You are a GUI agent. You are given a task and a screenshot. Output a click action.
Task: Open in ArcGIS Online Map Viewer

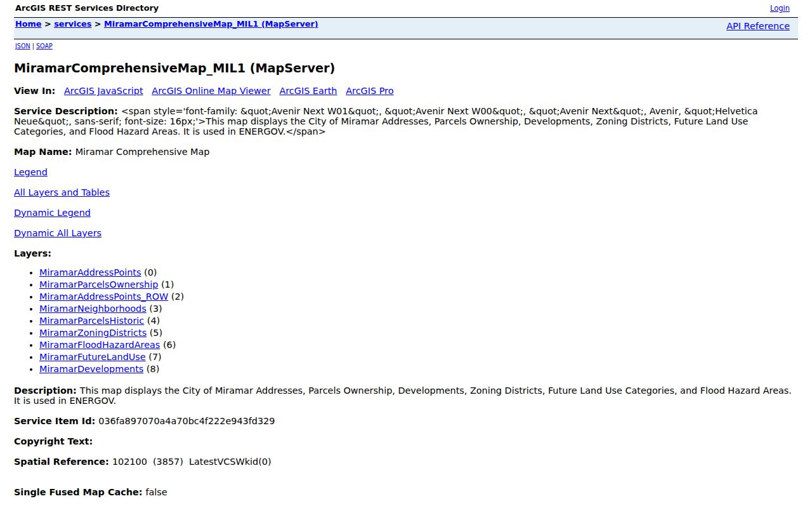[211, 91]
